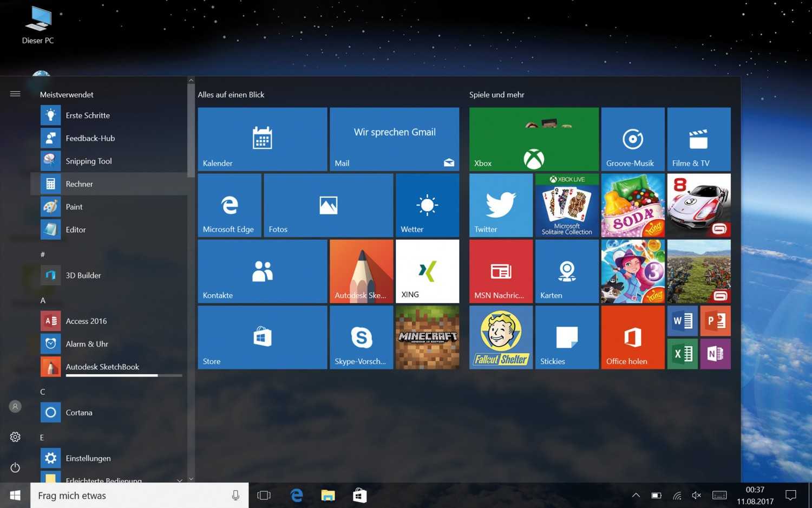Open settings gear in Start sidebar
Image resolution: width=812 pixels, height=508 pixels.
click(15, 437)
